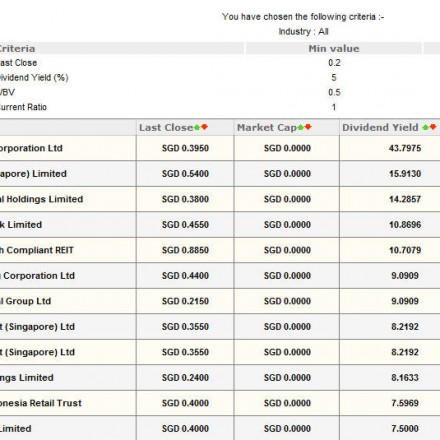Click min value '5' for Dividend Yield
Image resolution: width=440 pixels, height=440 pixels.
334,78
